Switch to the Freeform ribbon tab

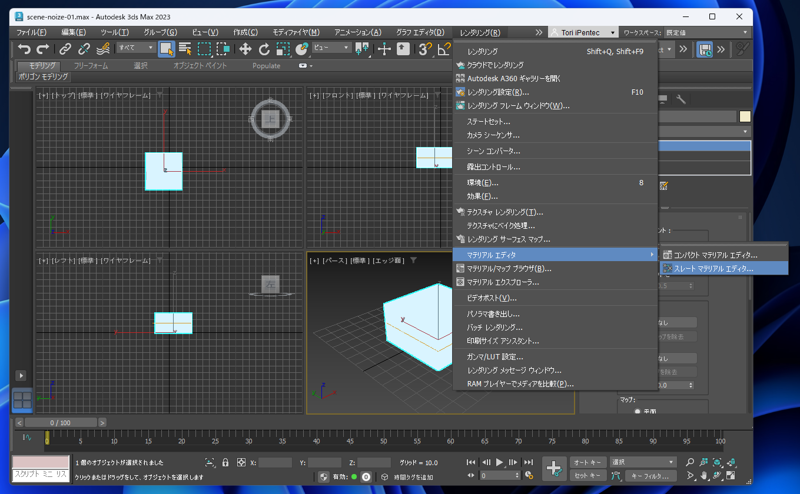(91, 66)
